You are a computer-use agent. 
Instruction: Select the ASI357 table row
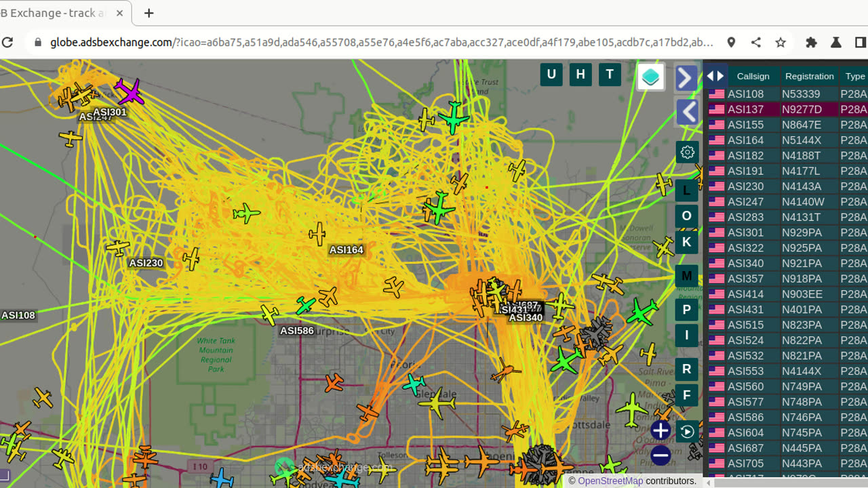[787, 279]
